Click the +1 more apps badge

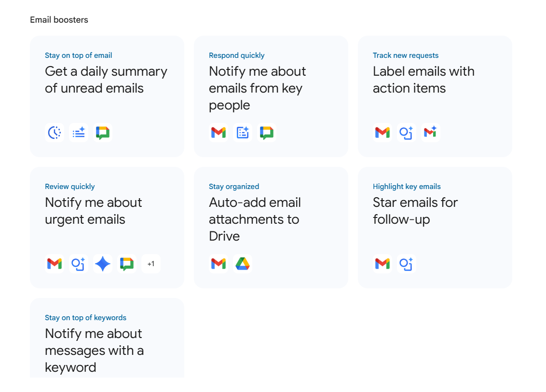(151, 264)
